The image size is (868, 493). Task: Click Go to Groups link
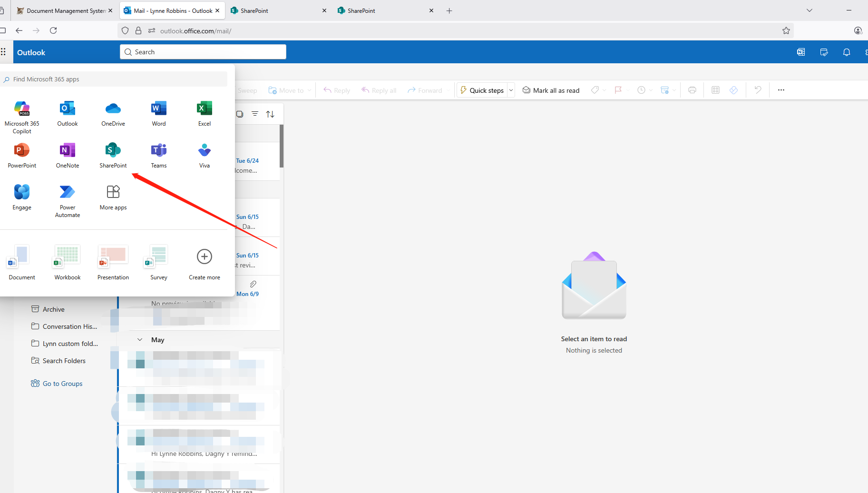(x=57, y=384)
